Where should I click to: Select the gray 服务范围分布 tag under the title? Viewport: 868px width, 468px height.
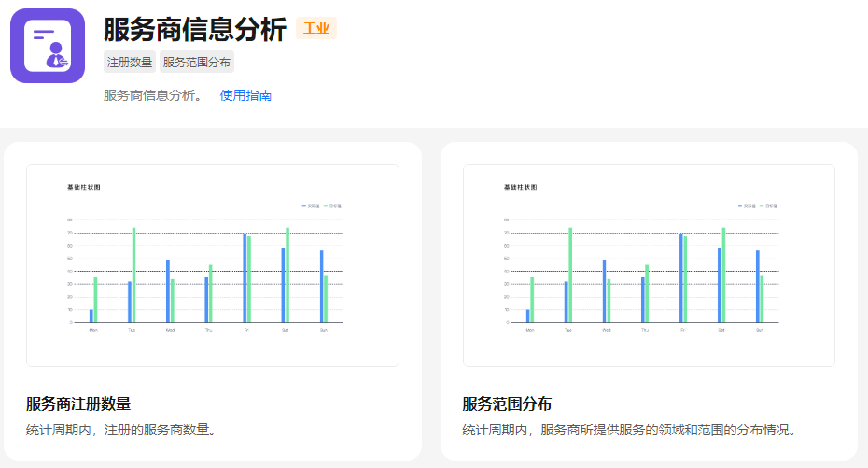point(196,63)
